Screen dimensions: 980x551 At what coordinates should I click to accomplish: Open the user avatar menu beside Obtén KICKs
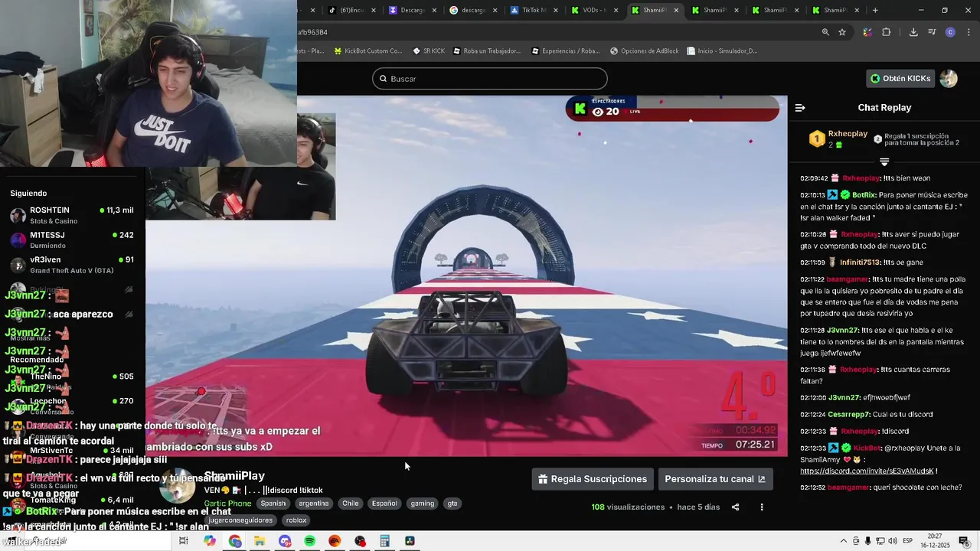tap(949, 79)
